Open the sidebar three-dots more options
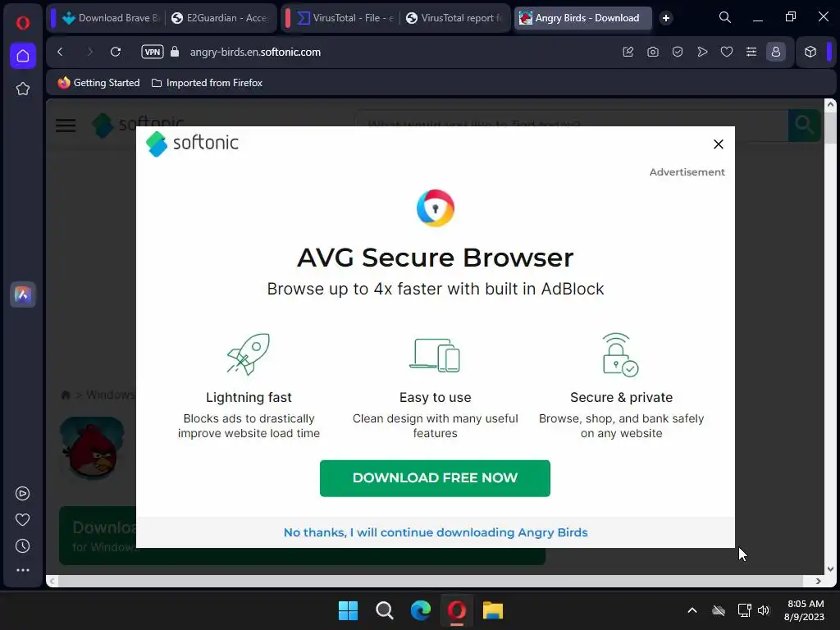Viewport: 840px width, 630px height. pos(22,570)
